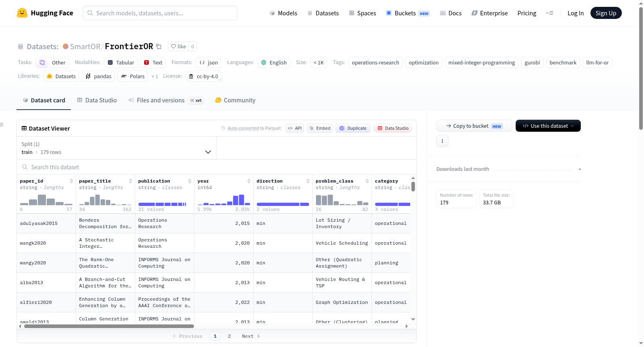Screen dimensions: 644x347
Task: Follow the Auto-converted link
Action: click(x=243, y=128)
